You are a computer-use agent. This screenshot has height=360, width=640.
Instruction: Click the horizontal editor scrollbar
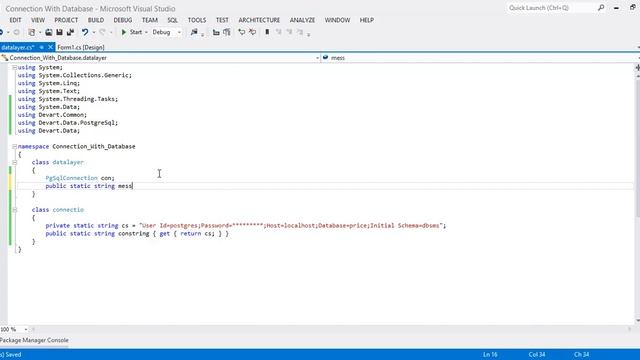(331, 329)
